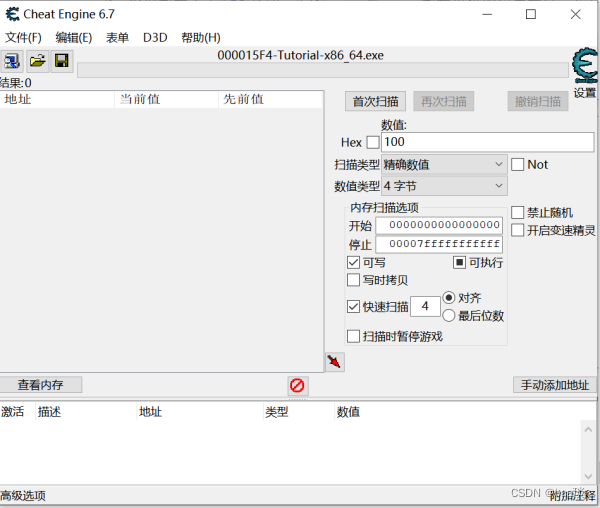
Task: Uncheck 快速扫描 checkbox
Action: [x=353, y=306]
